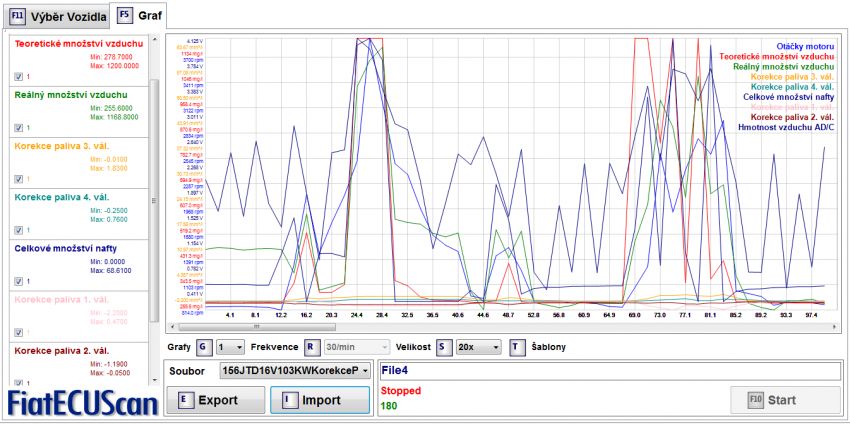Click the E key icon on Export
The height and width of the screenshot is (424, 850).
[185, 400]
